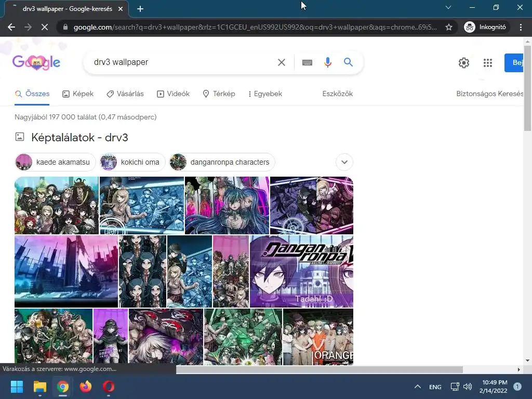Switch to the Videók tab
This screenshot has width=532, height=399.
pos(173,94)
